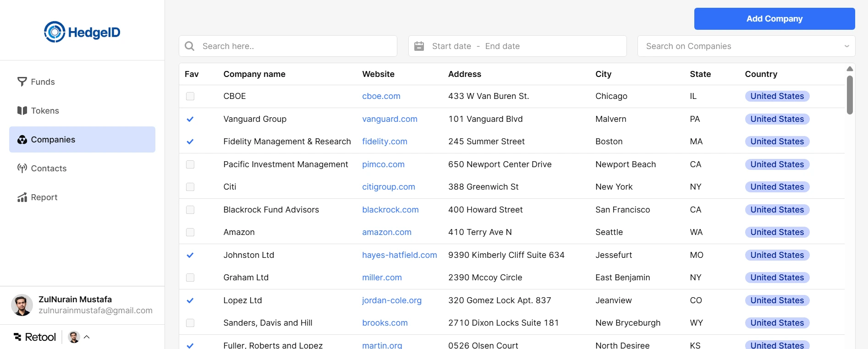
Task: Click the Contacts antenna icon
Action: (x=22, y=168)
